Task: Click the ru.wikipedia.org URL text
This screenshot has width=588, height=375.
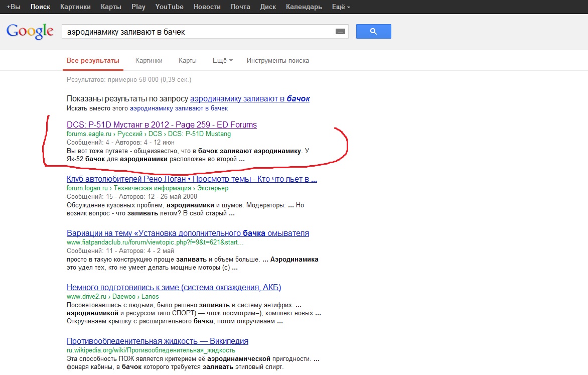Action: click(x=151, y=350)
